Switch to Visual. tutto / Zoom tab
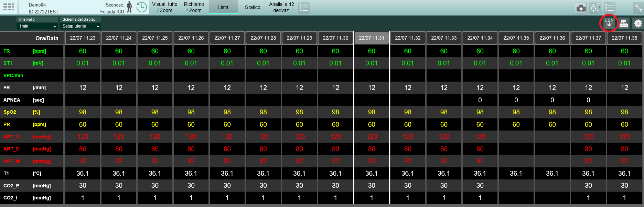Viewport: 644px width, 207px height. tap(165, 7)
